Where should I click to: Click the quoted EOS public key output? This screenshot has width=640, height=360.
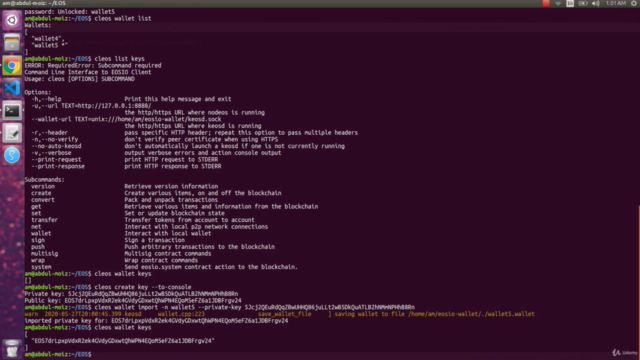coord(122,341)
